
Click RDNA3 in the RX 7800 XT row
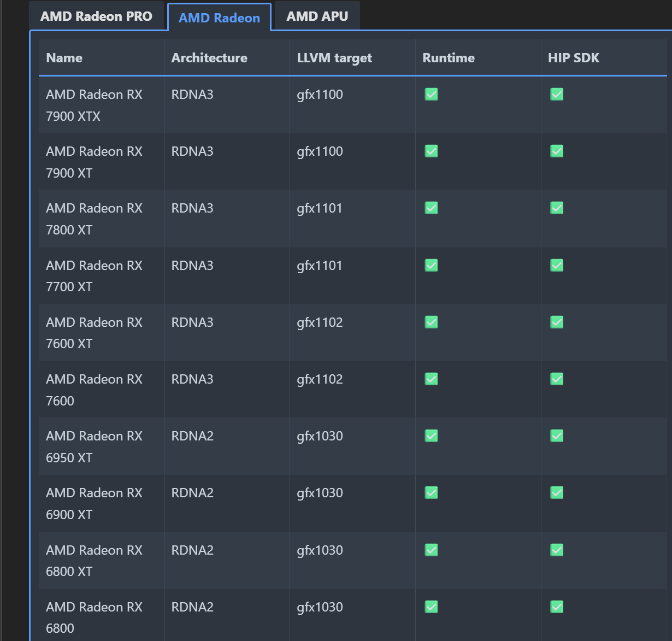(x=192, y=208)
